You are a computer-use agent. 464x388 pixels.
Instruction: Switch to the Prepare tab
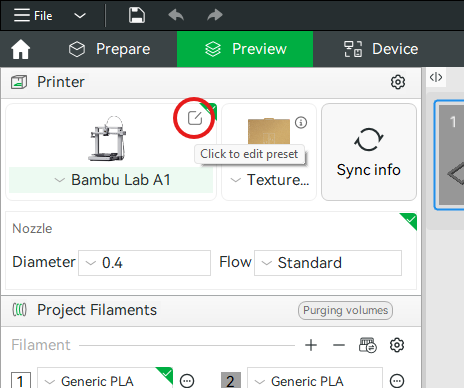[x=110, y=49]
